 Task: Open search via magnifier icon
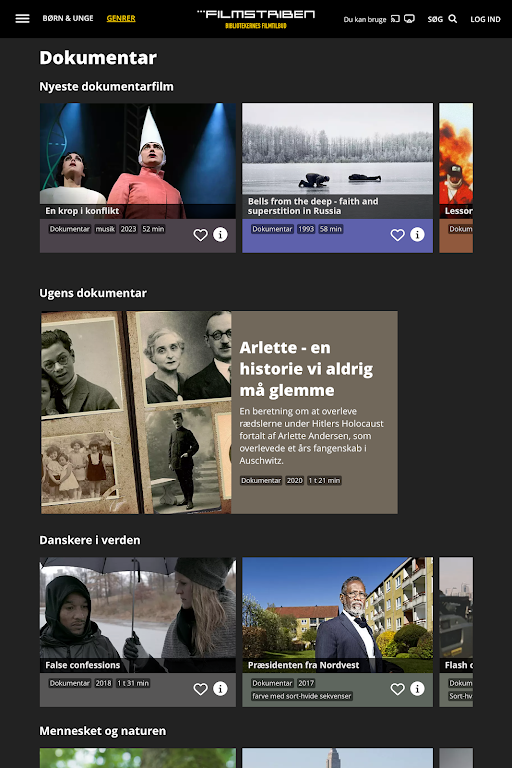point(453,19)
